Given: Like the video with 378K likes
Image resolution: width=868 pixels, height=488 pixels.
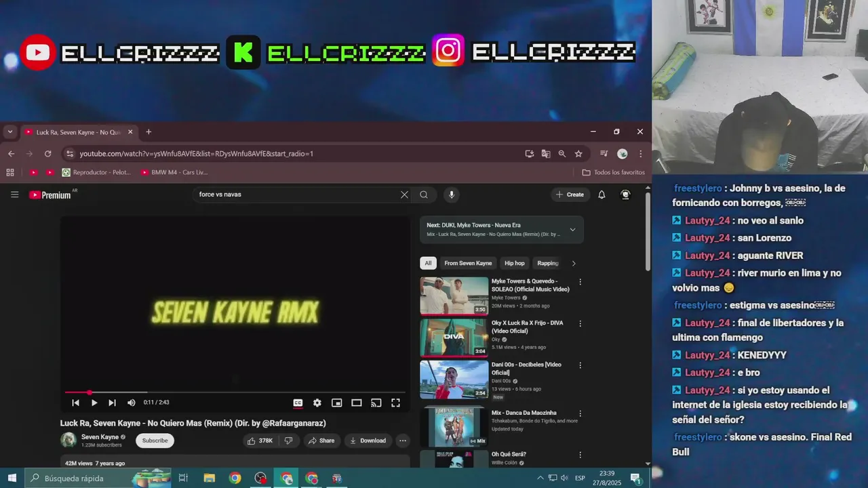Looking at the screenshot, I should [260, 441].
